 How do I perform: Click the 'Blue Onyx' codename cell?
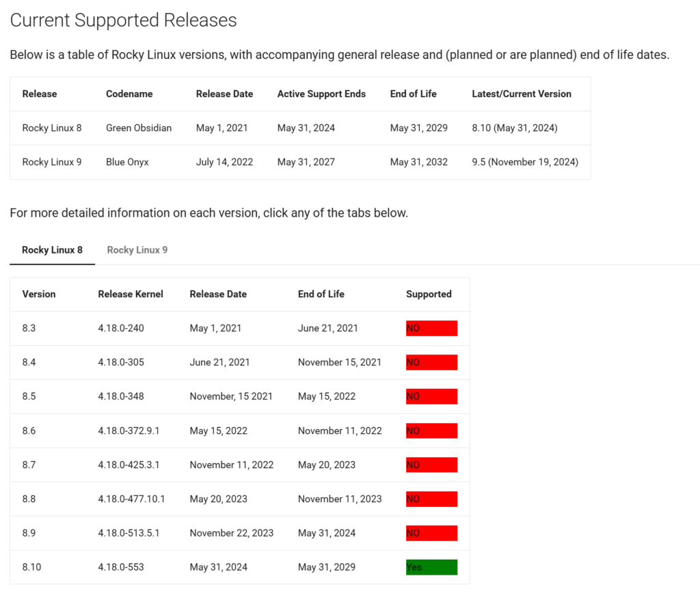click(x=127, y=162)
